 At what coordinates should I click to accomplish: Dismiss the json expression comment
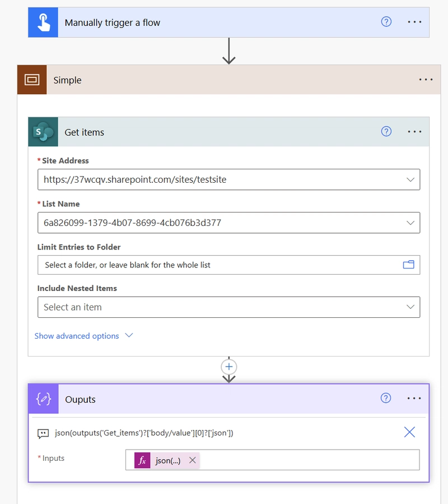point(409,432)
